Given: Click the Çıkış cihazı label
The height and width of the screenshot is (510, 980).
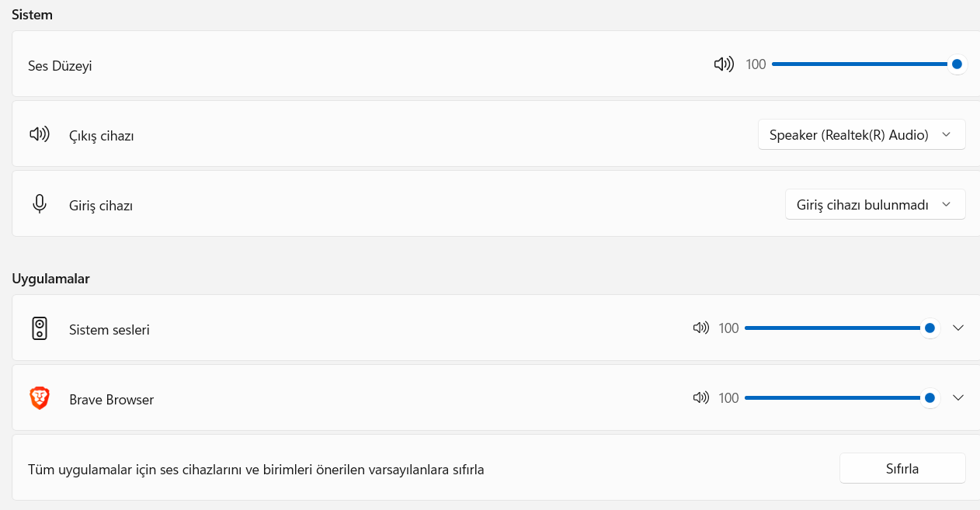Looking at the screenshot, I should click(102, 136).
